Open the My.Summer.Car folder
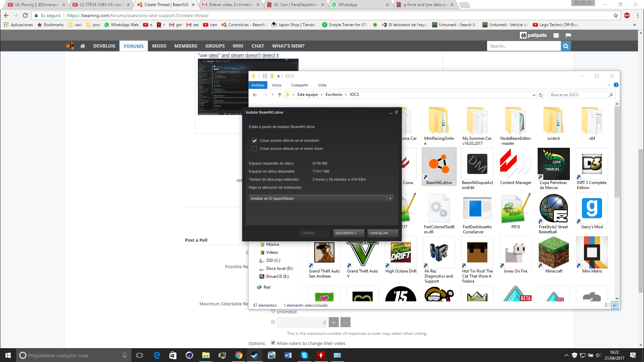The image size is (644, 362). [x=477, y=126]
